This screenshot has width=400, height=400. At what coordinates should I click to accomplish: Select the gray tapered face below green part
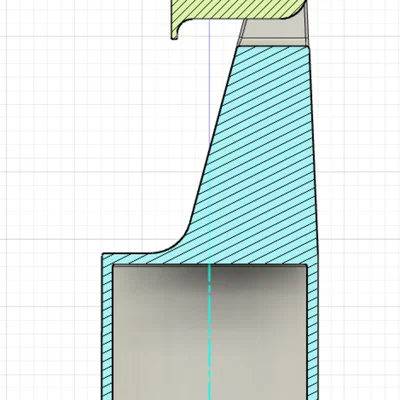click(x=273, y=32)
